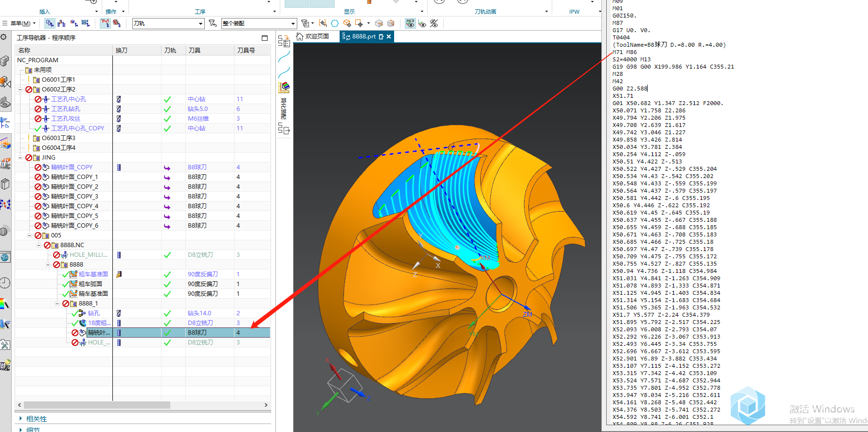Select Machine Tool view icon in toolbar
This screenshot has width=868, height=432.
point(62,23)
